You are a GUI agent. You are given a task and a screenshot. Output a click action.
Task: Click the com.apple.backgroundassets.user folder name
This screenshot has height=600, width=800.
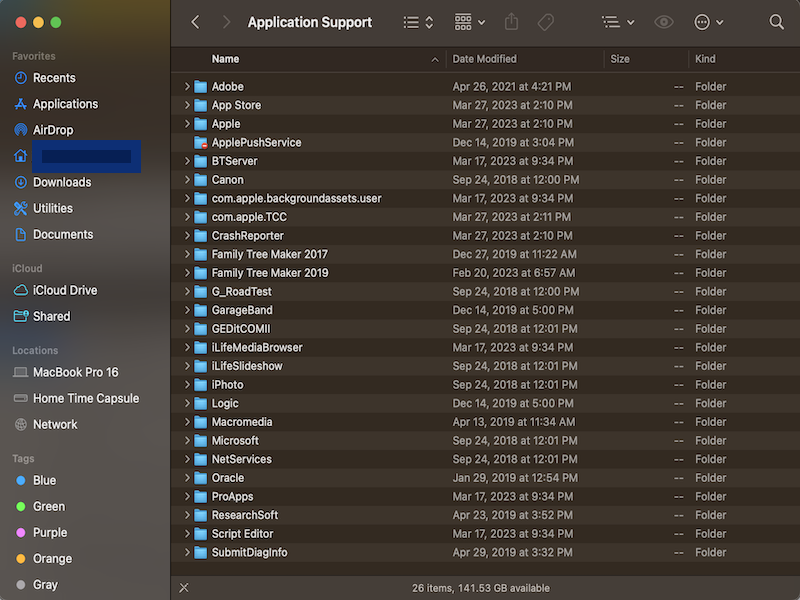(296, 198)
